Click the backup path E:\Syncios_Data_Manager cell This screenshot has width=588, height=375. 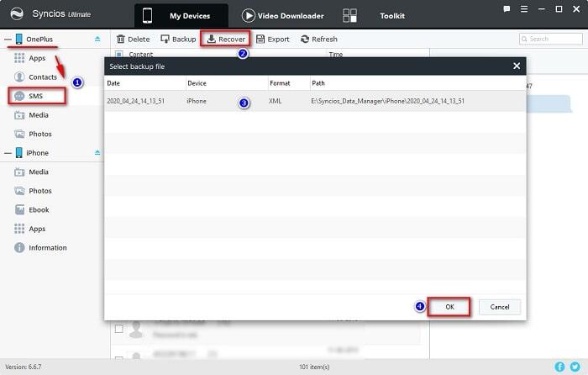coord(388,101)
